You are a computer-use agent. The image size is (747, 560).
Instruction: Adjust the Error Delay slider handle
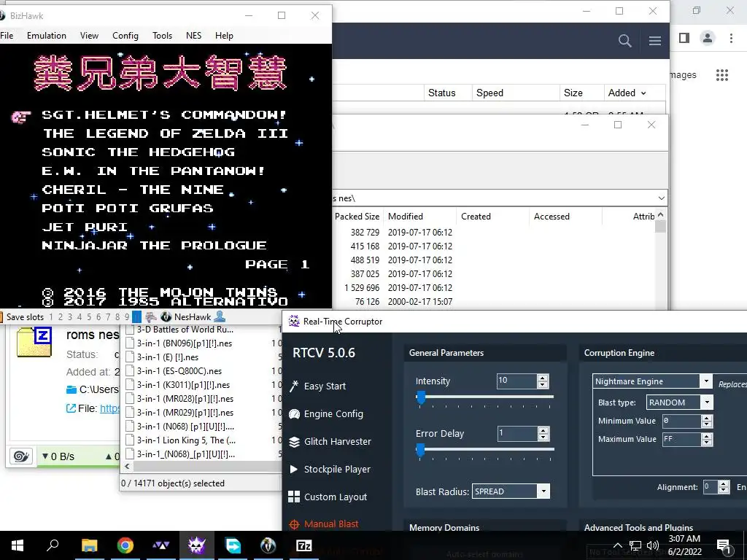pyautogui.click(x=421, y=450)
